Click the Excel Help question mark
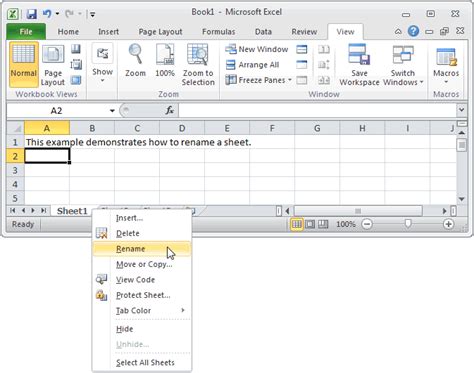This screenshot has width=474, height=373. 413,31
